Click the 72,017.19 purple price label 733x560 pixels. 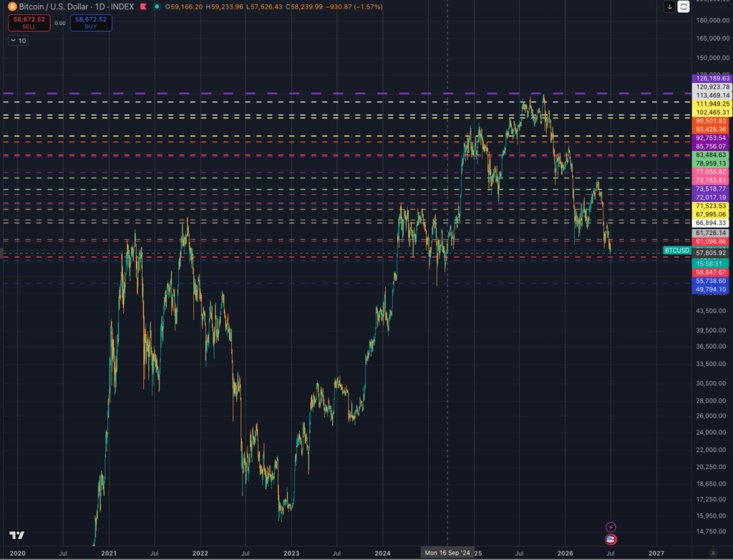click(712, 198)
